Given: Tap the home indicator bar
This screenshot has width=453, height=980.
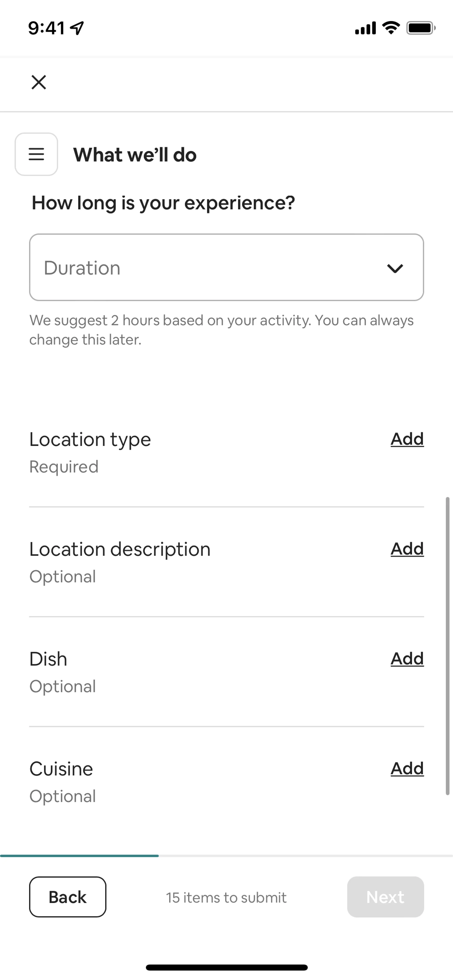Looking at the screenshot, I should coord(226,967).
